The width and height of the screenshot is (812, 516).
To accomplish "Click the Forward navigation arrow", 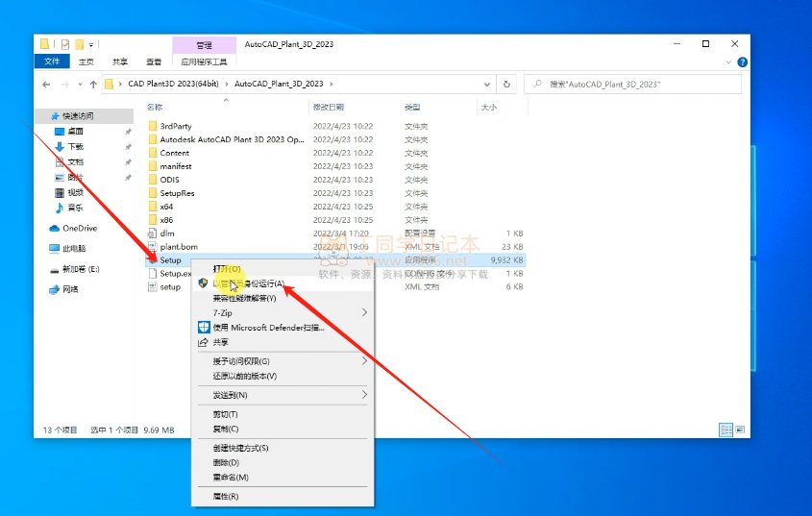I will [65, 84].
